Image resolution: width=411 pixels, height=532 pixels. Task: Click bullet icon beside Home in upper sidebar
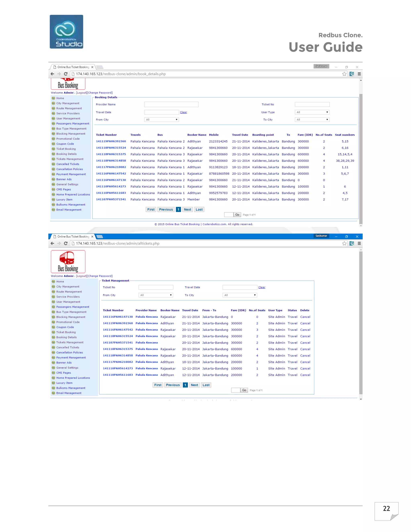(53, 98)
